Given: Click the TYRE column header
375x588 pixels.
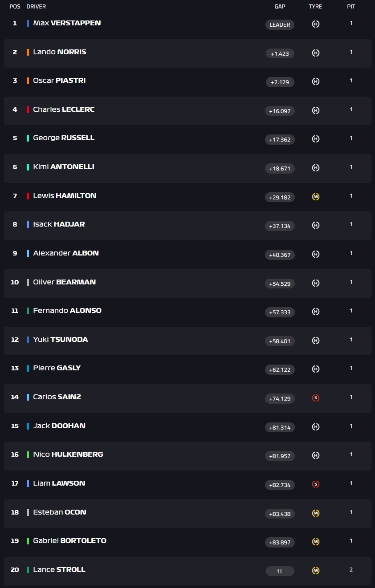Looking at the screenshot, I should (x=315, y=7).
